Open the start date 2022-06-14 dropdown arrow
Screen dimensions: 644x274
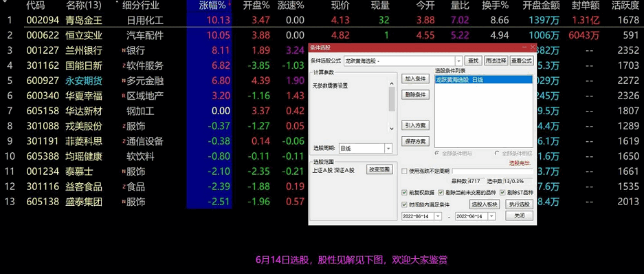coord(437,216)
